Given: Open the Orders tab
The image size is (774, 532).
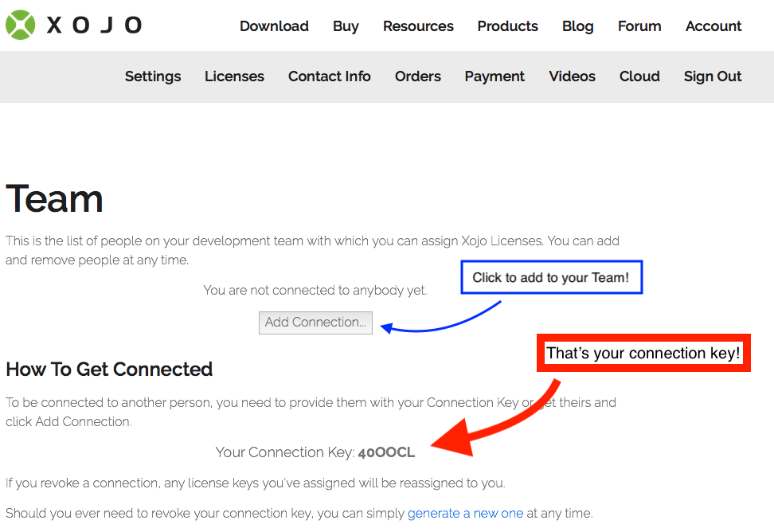Looking at the screenshot, I should click(417, 76).
